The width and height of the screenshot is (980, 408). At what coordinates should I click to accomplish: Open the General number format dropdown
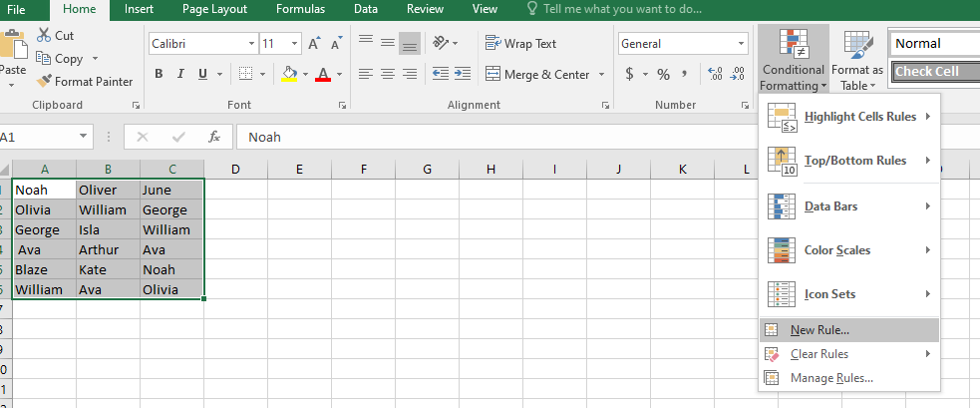click(741, 44)
